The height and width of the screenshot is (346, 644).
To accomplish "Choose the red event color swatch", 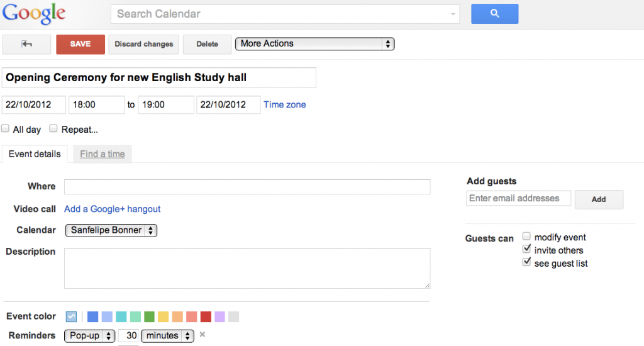I will coord(206,316).
